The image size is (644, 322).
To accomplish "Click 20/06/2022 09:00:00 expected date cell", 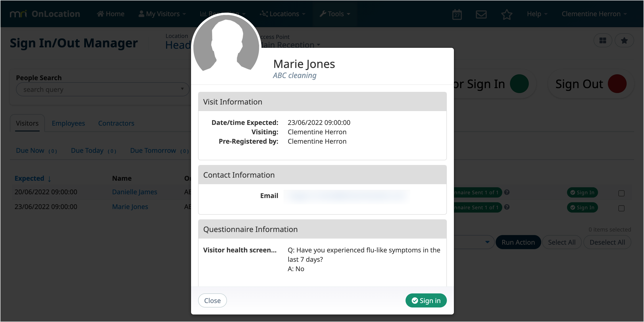I will 46,192.
